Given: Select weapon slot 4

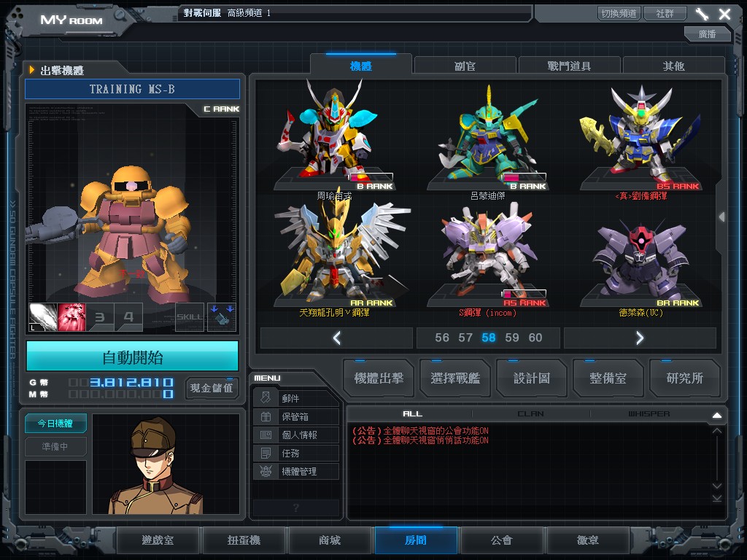Looking at the screenshot, I should pos(128,317).
